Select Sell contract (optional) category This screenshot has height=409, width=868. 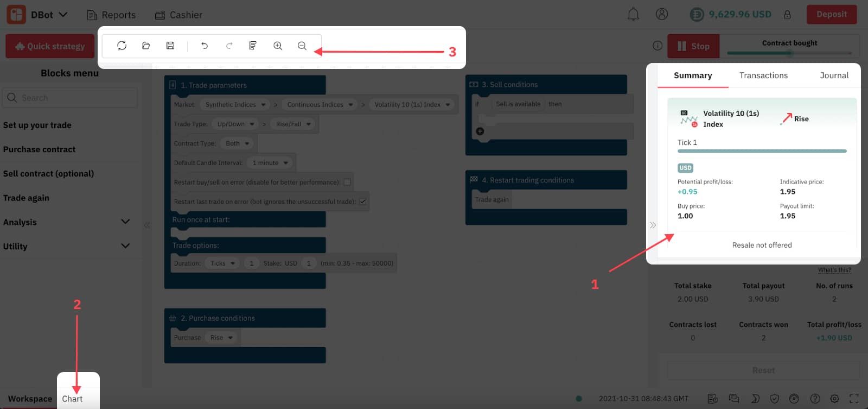48,174
